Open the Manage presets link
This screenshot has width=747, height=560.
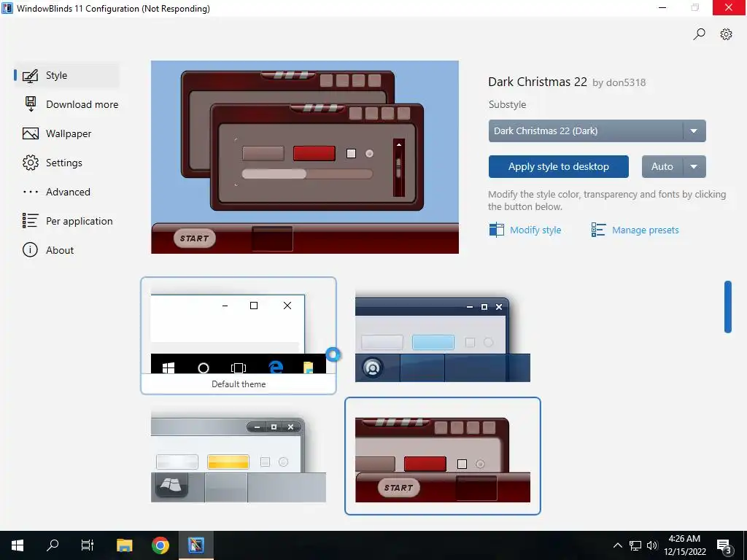645,230
